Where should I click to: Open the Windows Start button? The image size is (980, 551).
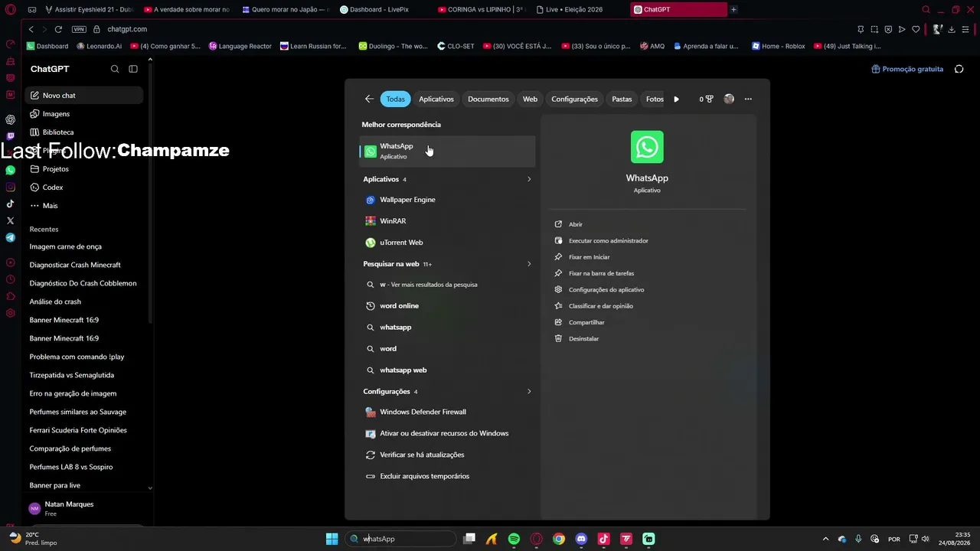click(332, 539)
